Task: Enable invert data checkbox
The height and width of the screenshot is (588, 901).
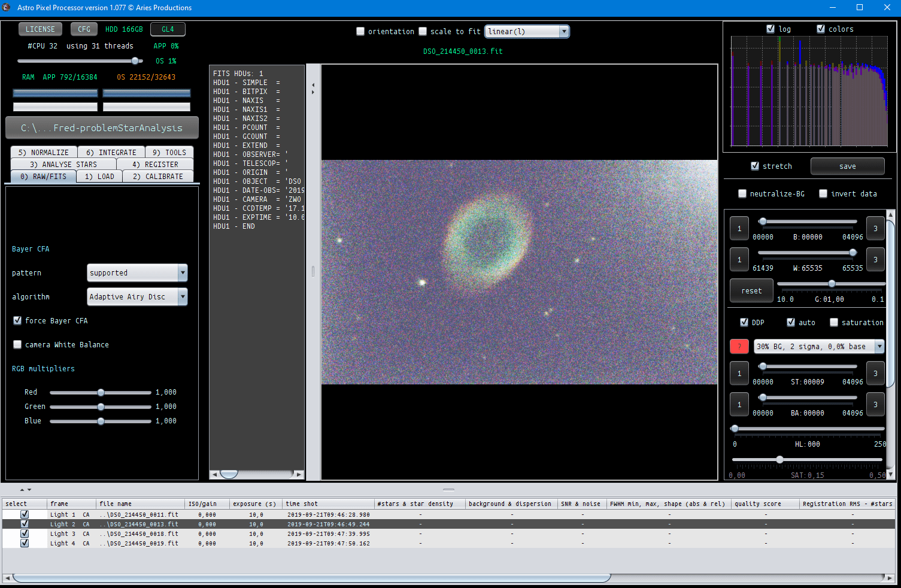Action: pos(823,193)
